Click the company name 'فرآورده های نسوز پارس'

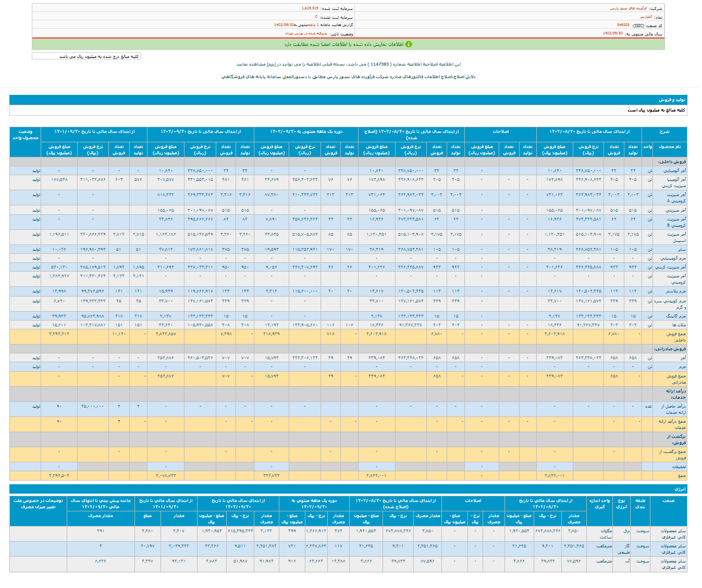(x=628, y=8)
